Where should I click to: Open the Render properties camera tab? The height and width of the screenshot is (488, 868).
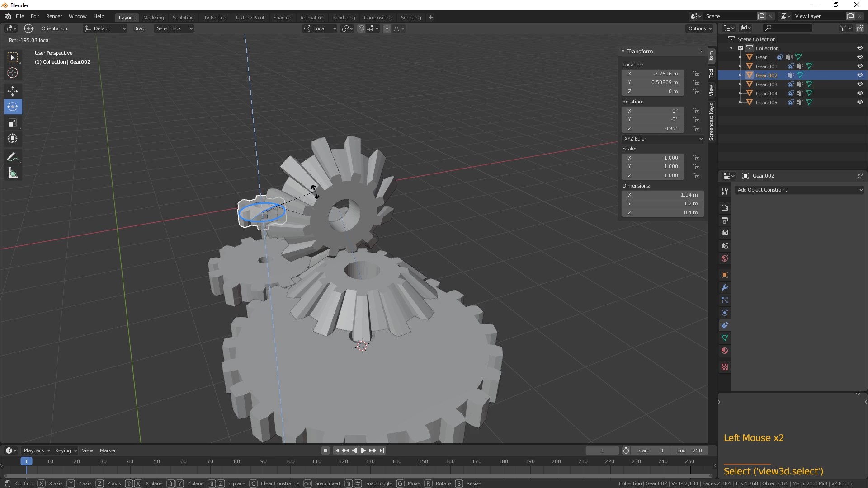click(x=725, y=208)
